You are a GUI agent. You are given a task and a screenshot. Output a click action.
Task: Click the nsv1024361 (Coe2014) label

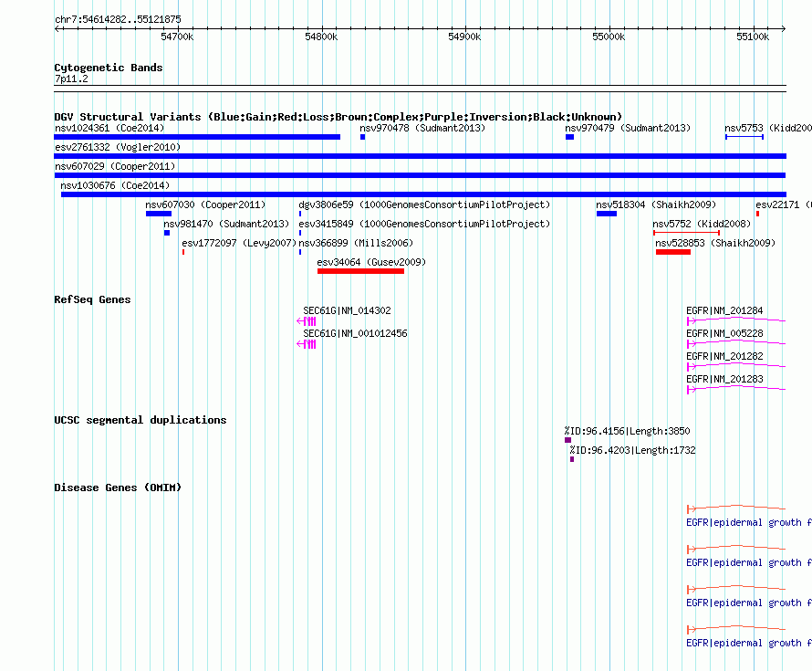click(x=109, y=128)
